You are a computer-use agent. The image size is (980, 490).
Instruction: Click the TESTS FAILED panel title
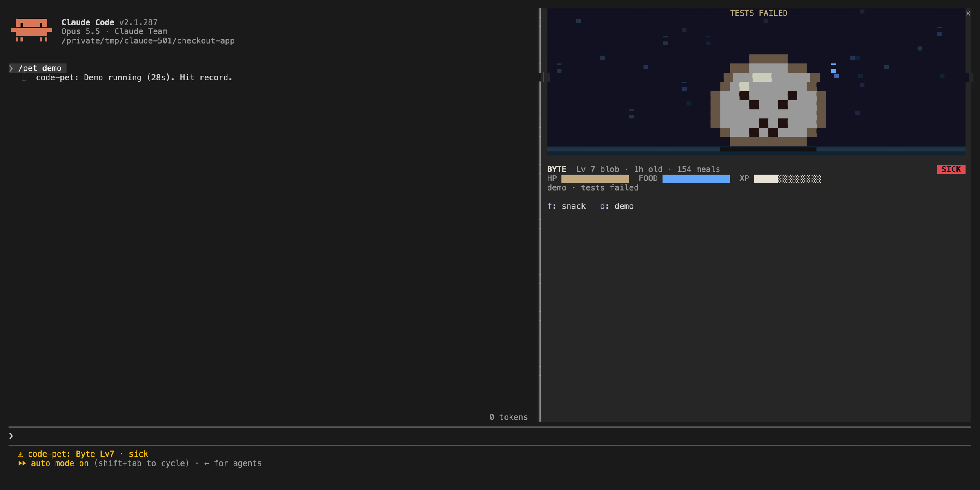click(758, 13)
